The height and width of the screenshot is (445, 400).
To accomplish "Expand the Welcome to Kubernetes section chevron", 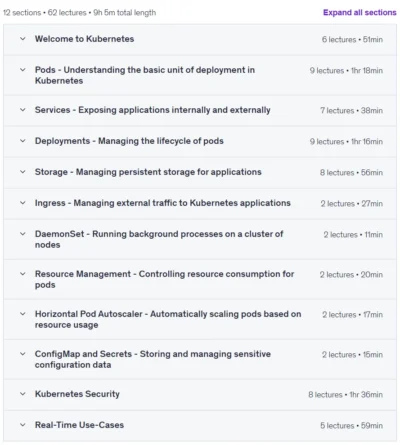I will click(23, 39).
